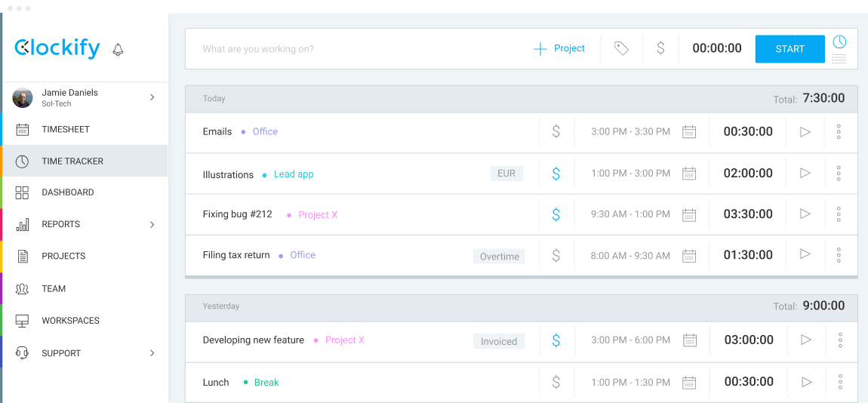
Task: Expand the Jamie Daniels workspace chevron
Action: 152,97
